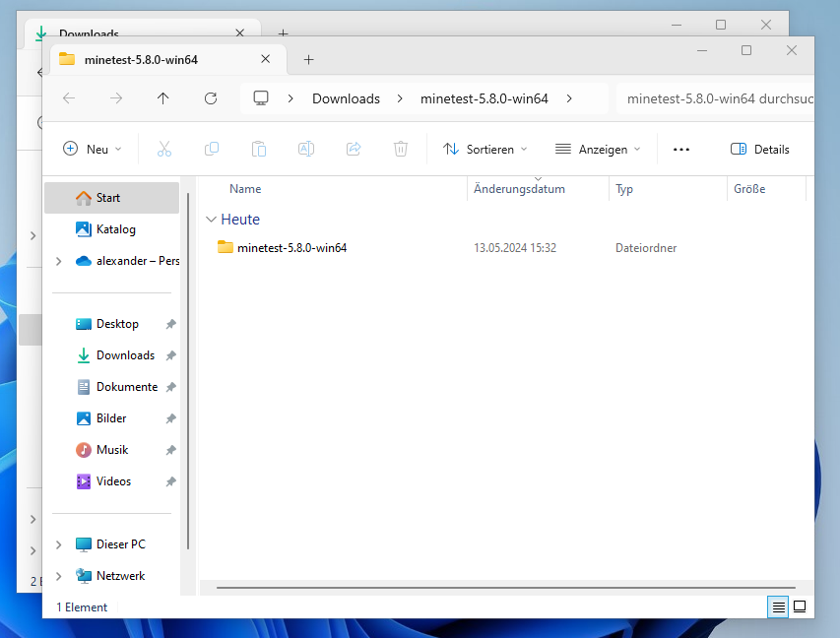Select the 13.05.2024 15:32 date cell
The image size is (840, 638).
click(515, 248)
